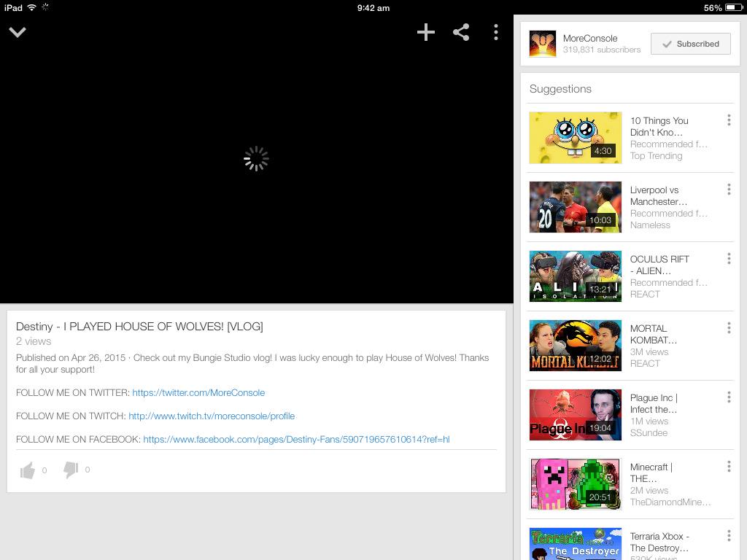Open the options menu for Liverpool vs Manchester
The width and height of the screenshot is (747, 560).
(x=729, y=190)
